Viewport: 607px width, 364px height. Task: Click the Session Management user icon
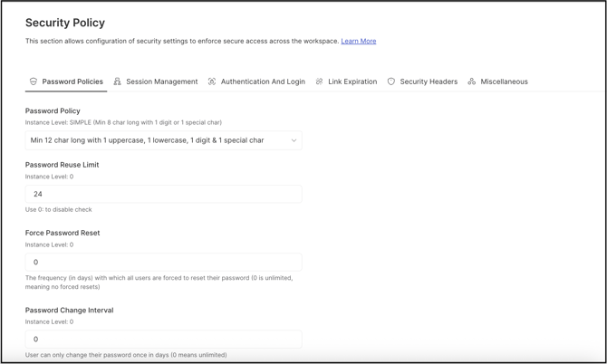pos(117,81)
